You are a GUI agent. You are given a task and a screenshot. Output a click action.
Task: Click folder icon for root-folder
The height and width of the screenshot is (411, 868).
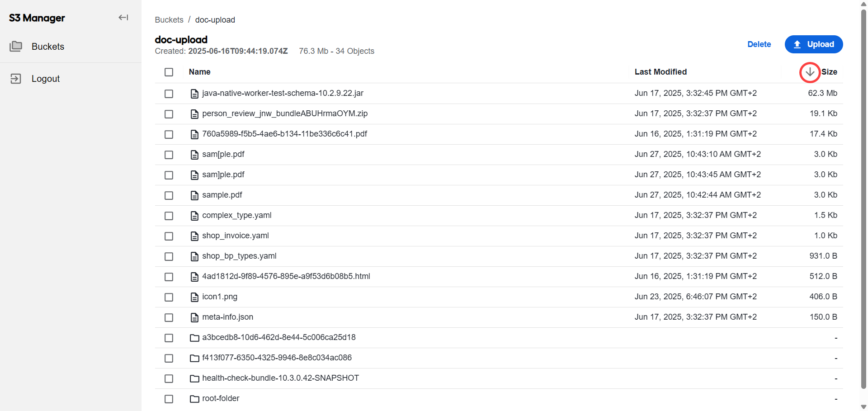click(194, 399)
